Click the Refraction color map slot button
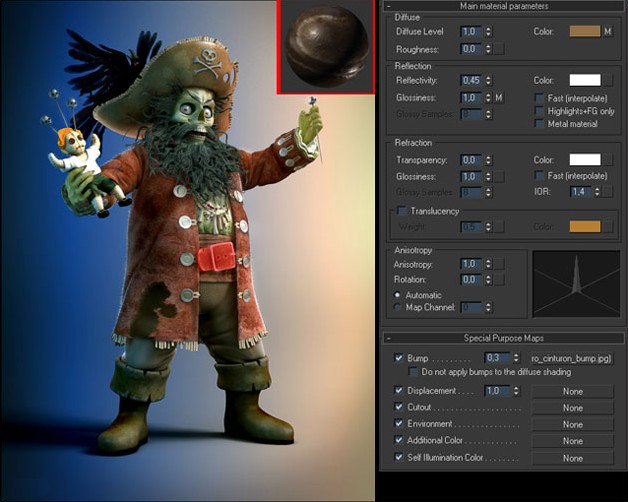Screen dimensions: 628x502 click(x=608, y=159)
